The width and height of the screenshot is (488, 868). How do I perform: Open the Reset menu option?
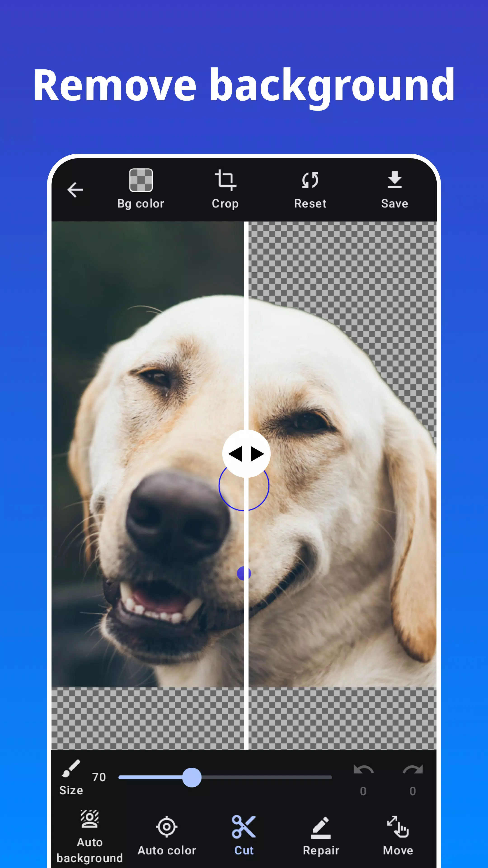pyautogui.click(x=309, y=189)
